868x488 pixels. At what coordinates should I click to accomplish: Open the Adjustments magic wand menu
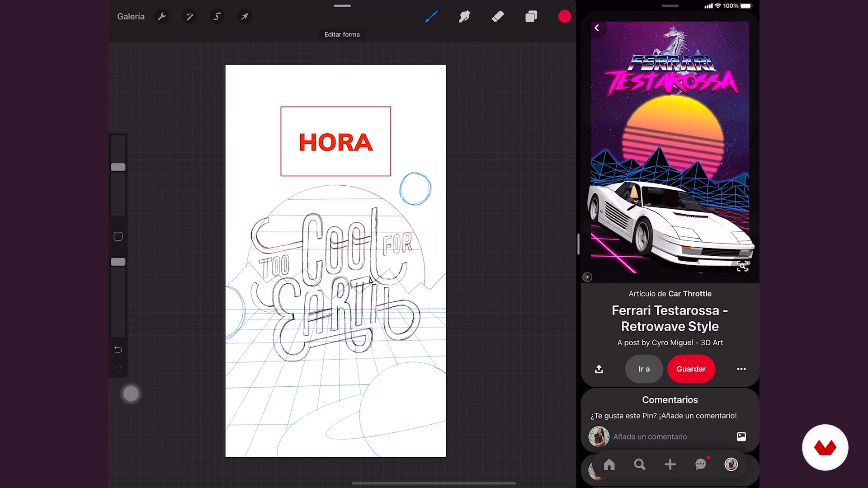pos(189,17)
